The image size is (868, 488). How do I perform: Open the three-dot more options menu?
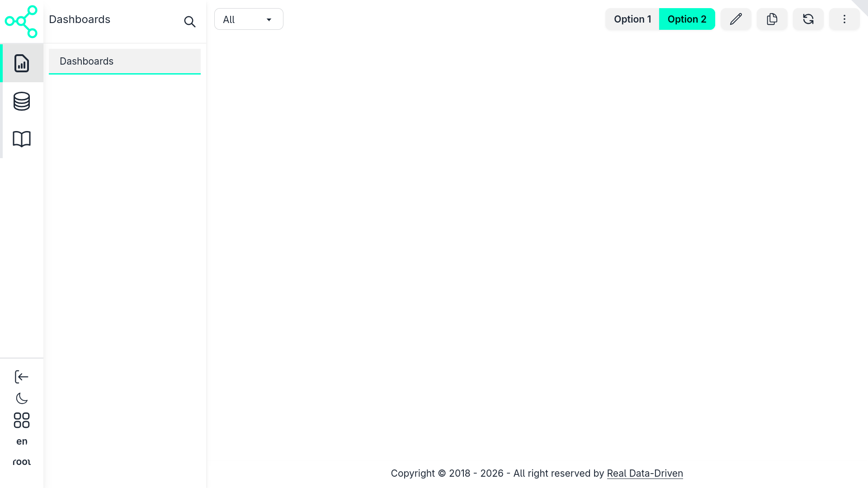tap(844, 19)
